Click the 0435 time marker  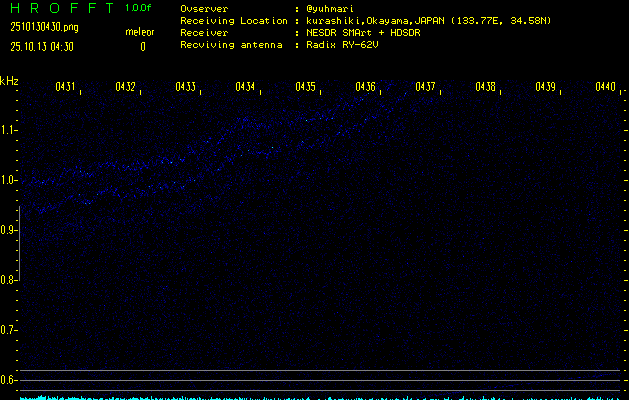pyautogui.click(x=305, y=87)
